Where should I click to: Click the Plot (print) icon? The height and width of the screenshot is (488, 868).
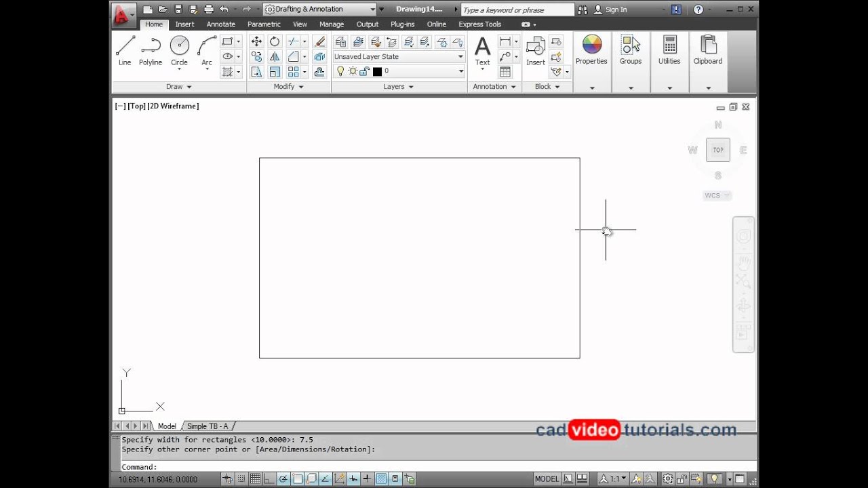(x=209, y=9)
